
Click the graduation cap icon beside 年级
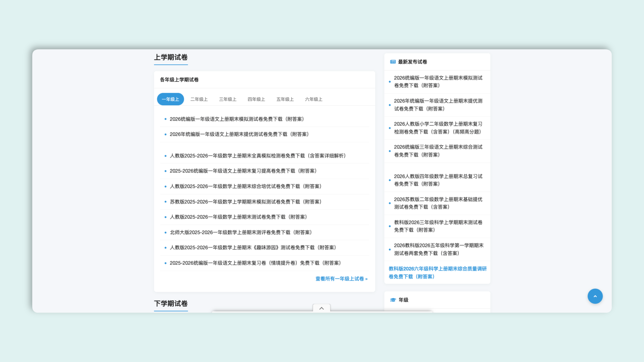(x=392, y=300)
